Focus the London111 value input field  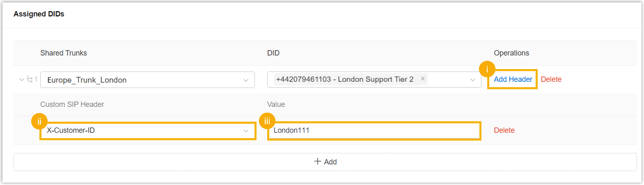374,131
